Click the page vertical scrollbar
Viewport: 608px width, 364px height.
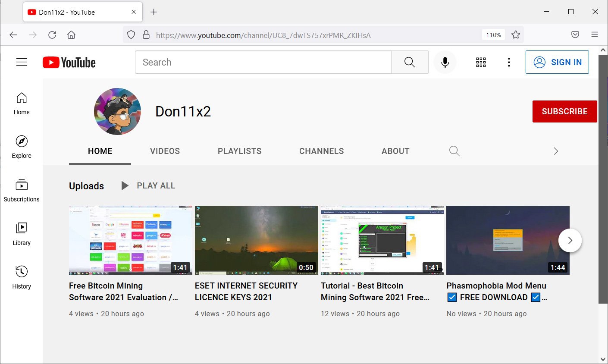click(x=603, y=179)
